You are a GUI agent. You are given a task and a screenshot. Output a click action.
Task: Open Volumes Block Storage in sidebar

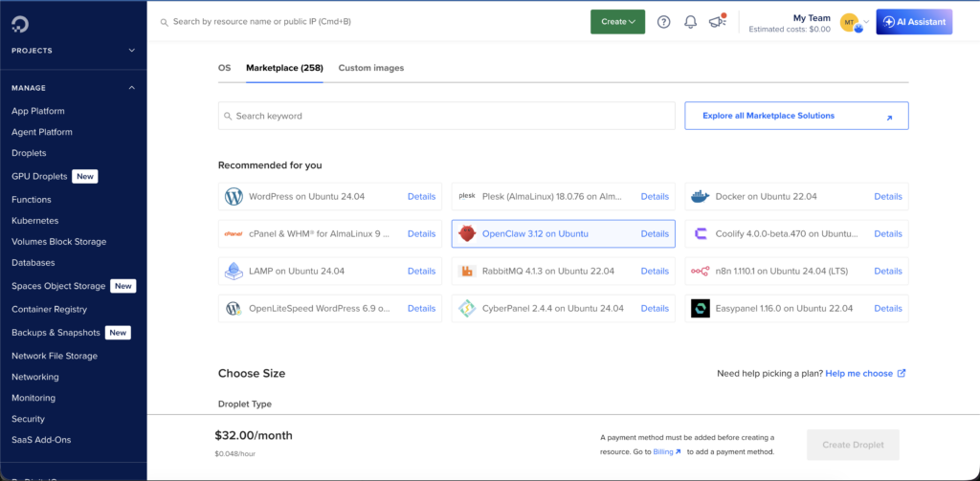click(x=58, y=242)
